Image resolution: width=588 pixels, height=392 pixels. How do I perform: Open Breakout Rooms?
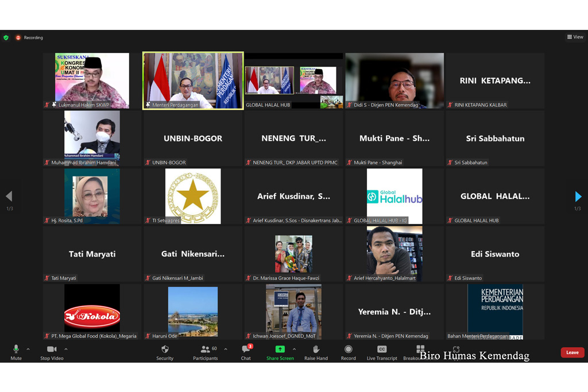[x=420, y=351]
